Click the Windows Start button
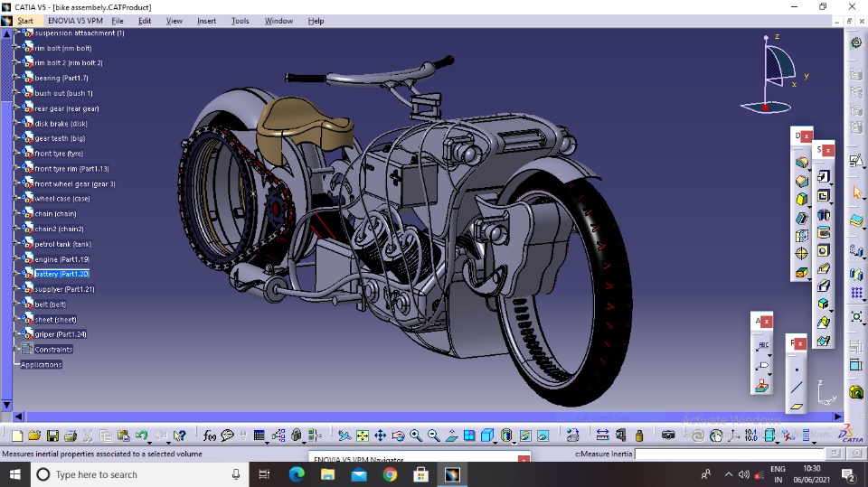Screen dimensions: 868x487 pos(15,474)
